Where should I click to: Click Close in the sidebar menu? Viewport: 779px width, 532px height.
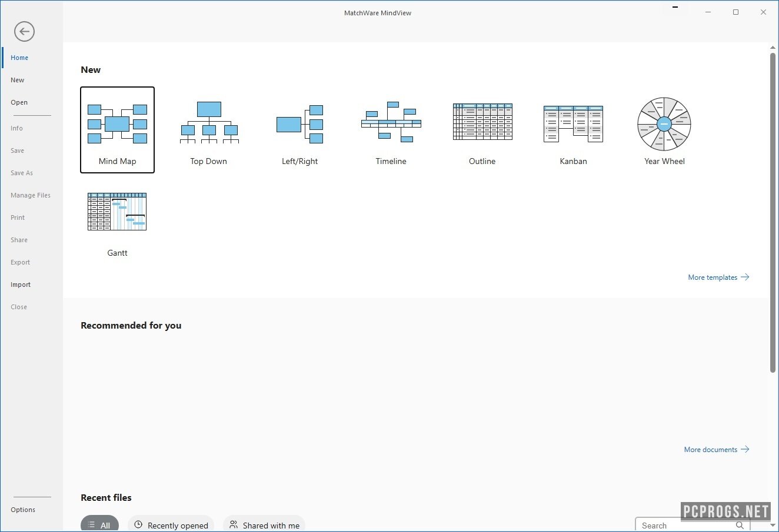(x=19, y=307)
